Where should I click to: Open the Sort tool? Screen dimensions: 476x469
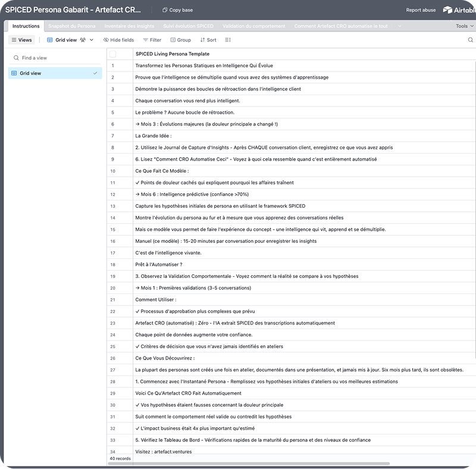pos(208,40)
